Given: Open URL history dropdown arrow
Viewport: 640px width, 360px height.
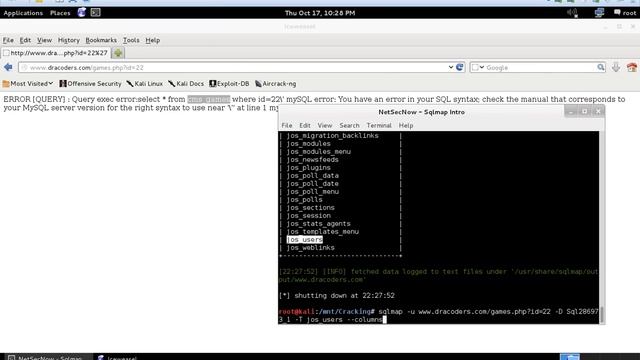Looking at the screenshot, I should coord(451,67).
